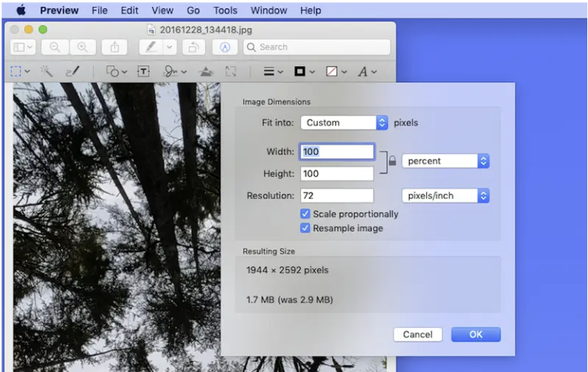
Task: Click the highlight pen icon
Action: pyautogui.click(x=151, y=47)
